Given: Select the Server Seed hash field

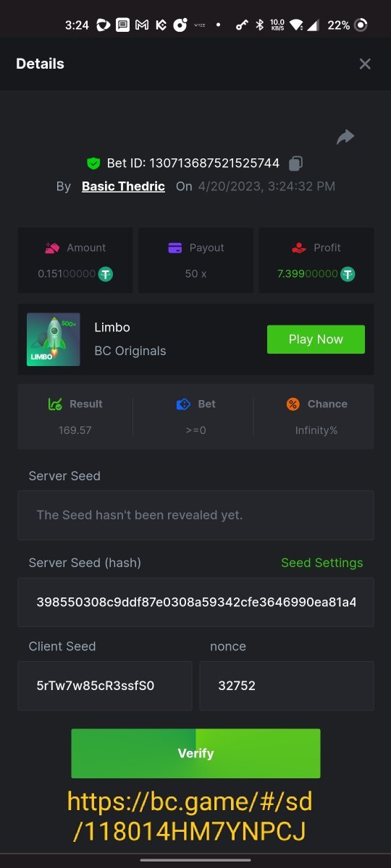Looking at the screenshot, I should pyautogui.click(x=195, y=602).
